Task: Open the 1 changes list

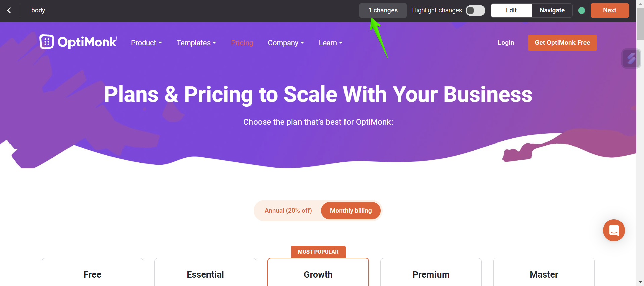Action: pos(383,10)
